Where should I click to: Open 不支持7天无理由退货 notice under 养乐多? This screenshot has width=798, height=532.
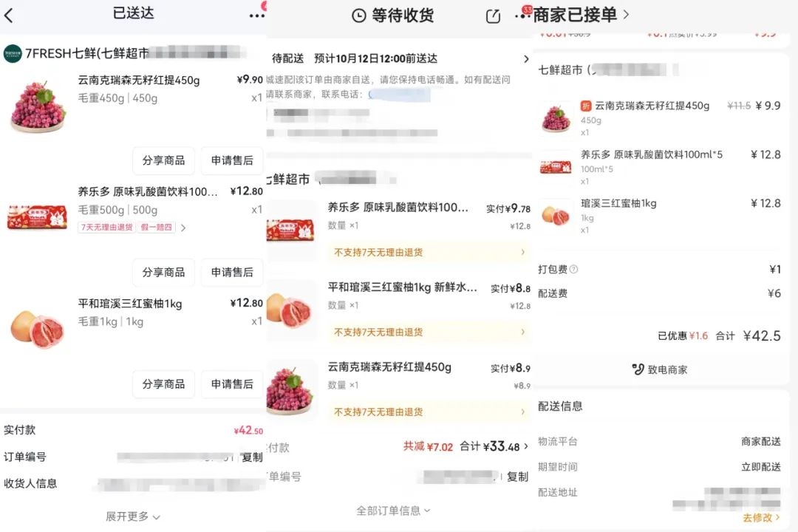[429, 252]
